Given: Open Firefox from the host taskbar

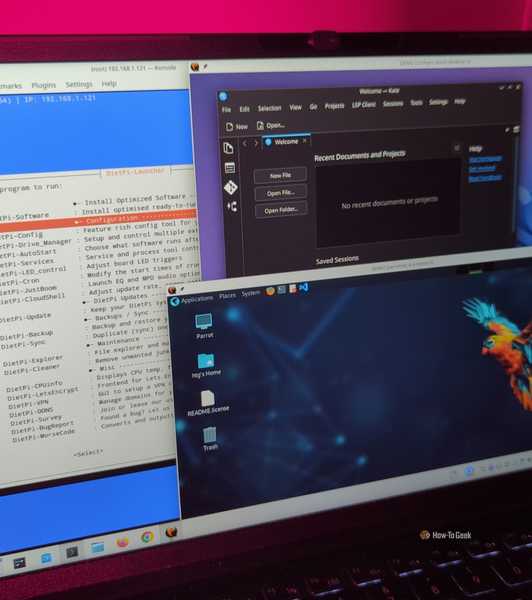Looking at the screenshot, I should pyautogui.click(x=122, y=542).
